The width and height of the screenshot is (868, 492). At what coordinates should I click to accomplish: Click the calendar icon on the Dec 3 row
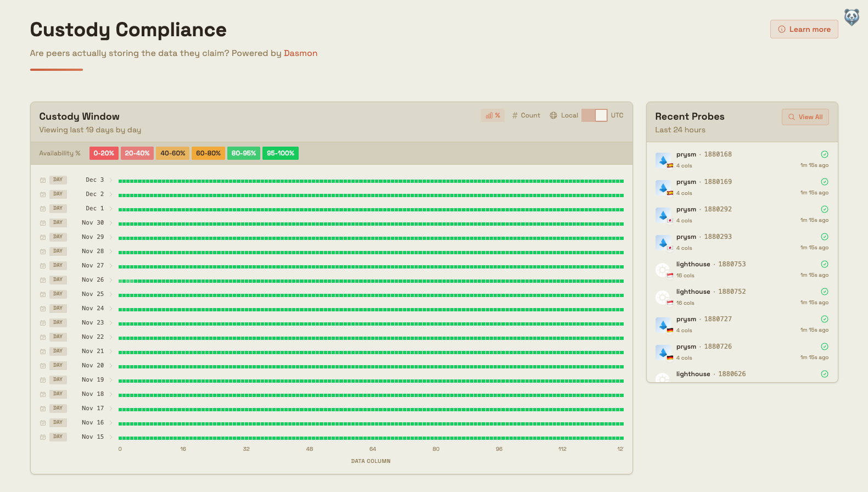tap(43, 180)
